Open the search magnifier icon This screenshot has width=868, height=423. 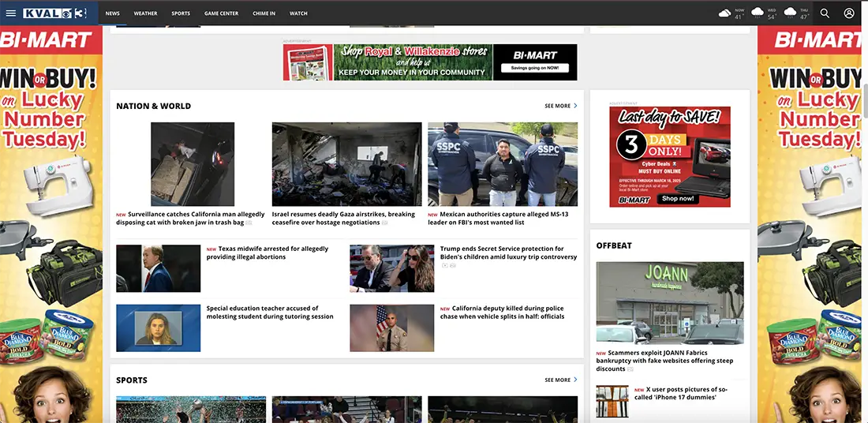point(825,13)
